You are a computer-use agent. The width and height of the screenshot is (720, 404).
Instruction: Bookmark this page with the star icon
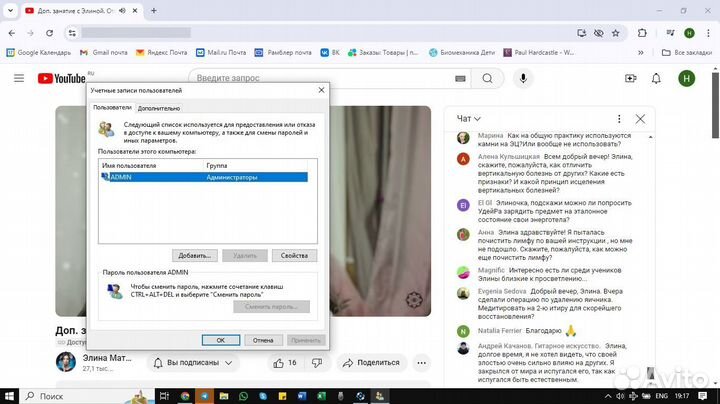(615, 33)
